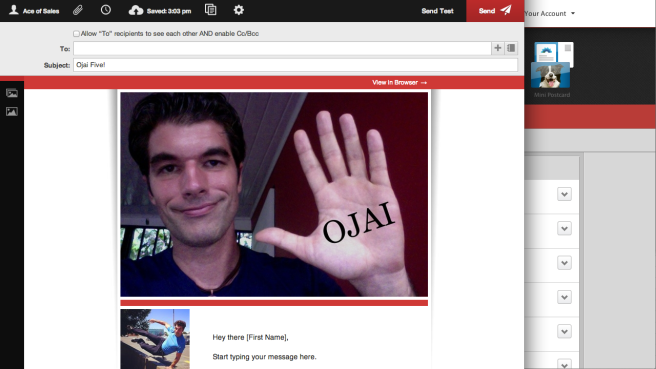The height and width of the screenshot is (369, 656).
Task: Click the lower picture icon in left sidebar
Action: point(12,112)
